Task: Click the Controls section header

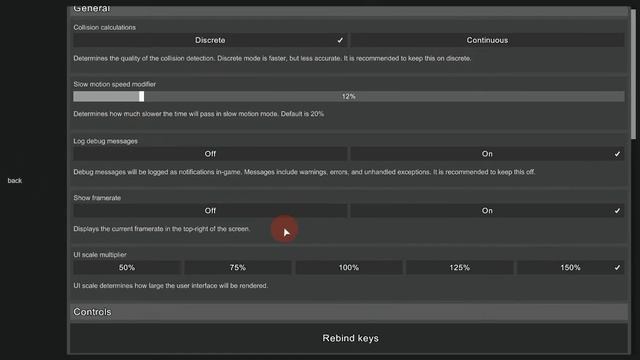Action: click(x=349, y=312)
